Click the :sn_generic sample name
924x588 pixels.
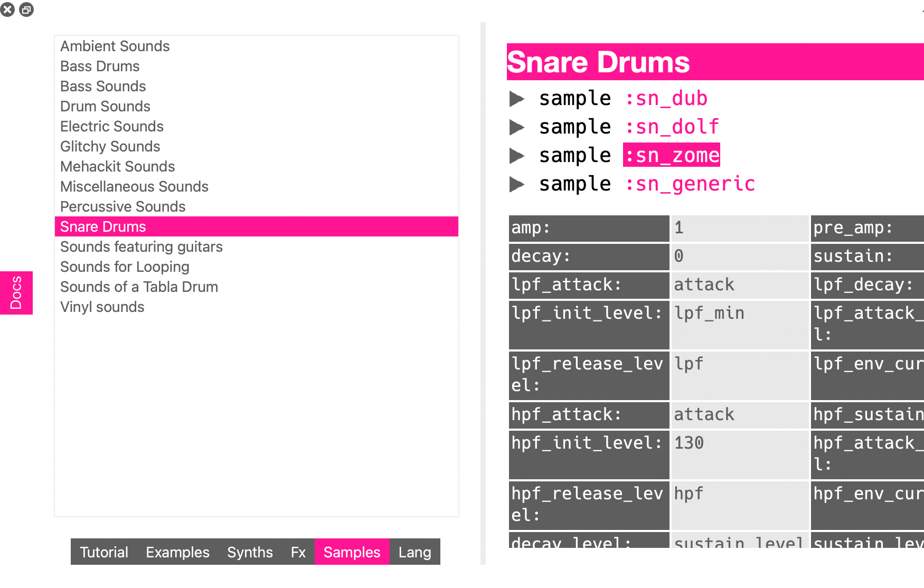690,184
